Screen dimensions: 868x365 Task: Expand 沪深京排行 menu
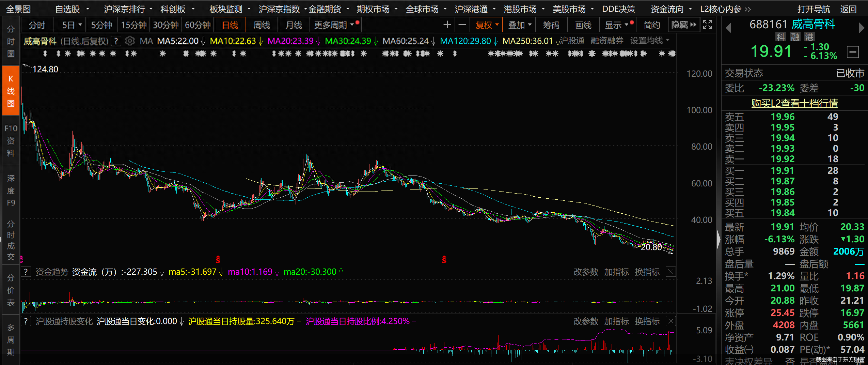click(x=128, y=9)
